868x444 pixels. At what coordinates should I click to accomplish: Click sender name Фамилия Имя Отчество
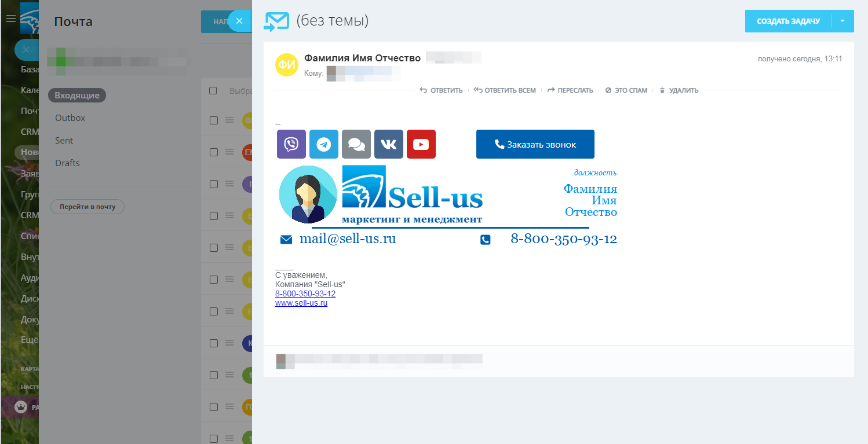362,58
